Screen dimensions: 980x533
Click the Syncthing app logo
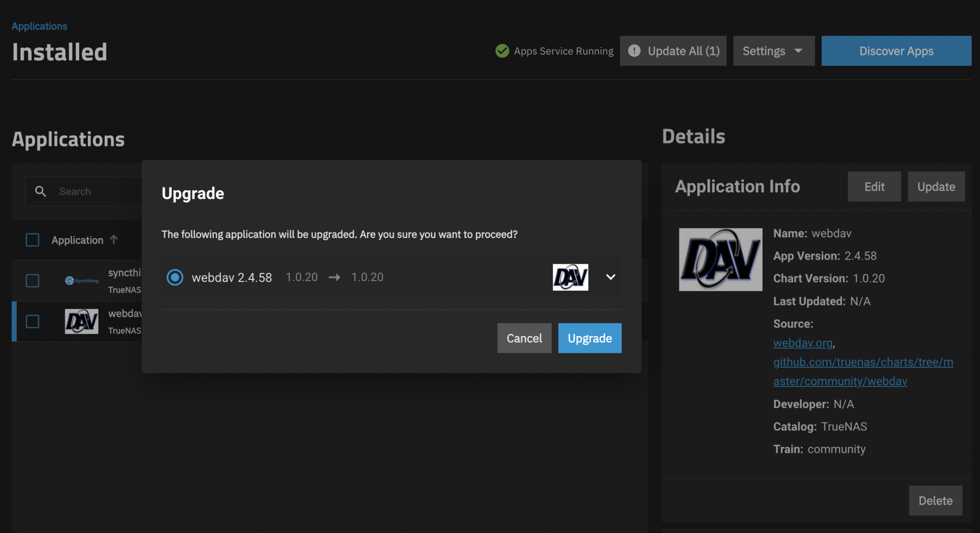click(x=82, y=281)
